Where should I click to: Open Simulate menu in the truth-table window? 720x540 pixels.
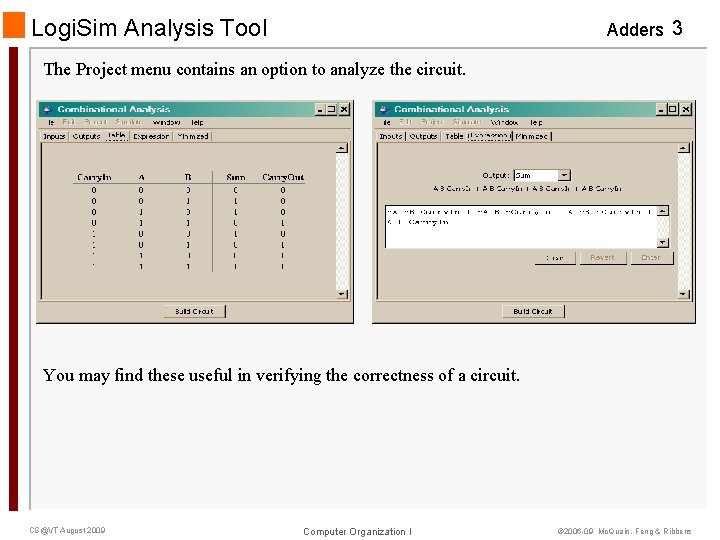129,122
